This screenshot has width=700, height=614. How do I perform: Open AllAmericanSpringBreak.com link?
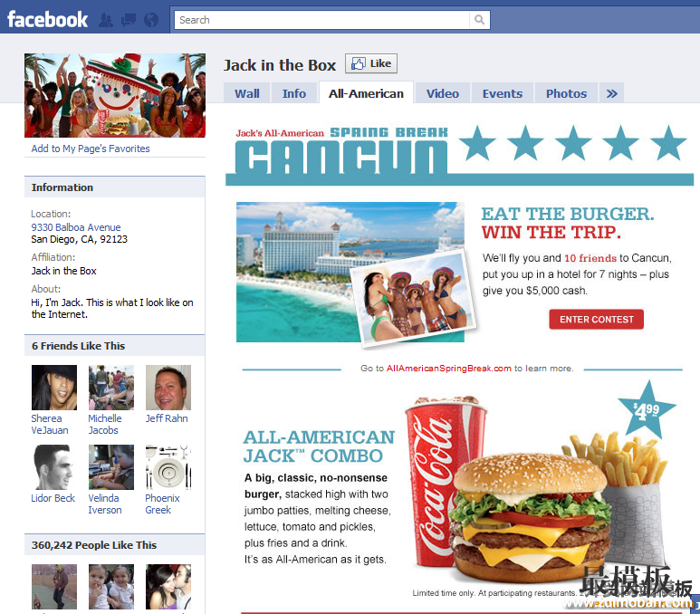(x=448, y=369)
